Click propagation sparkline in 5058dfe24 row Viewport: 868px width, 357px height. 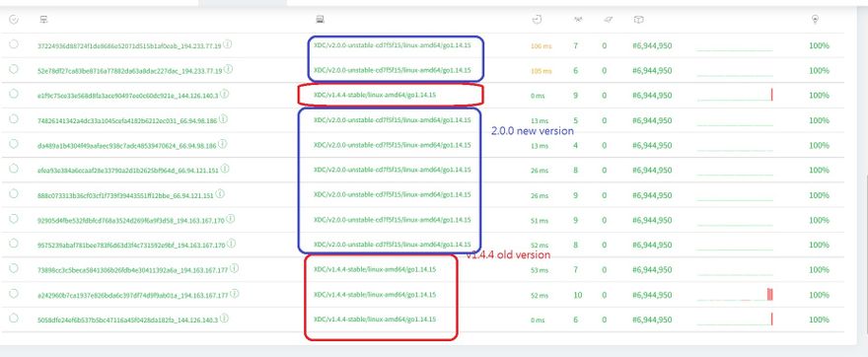pyautogui.click(x=735, y=319)
